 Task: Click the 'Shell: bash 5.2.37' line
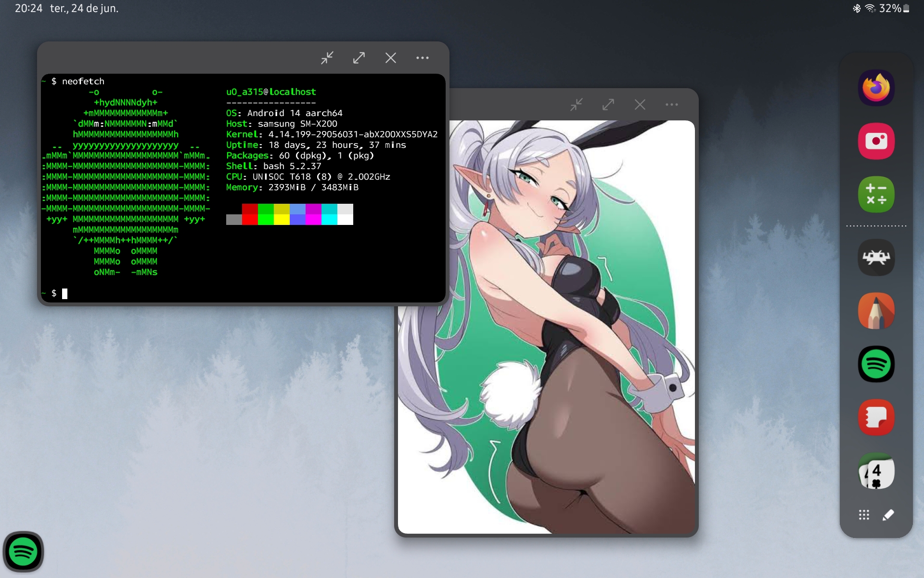tap(274, 166)
